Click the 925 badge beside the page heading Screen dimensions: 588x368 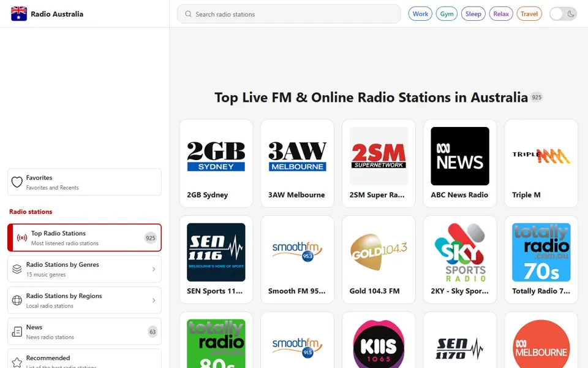click(537, 98)
